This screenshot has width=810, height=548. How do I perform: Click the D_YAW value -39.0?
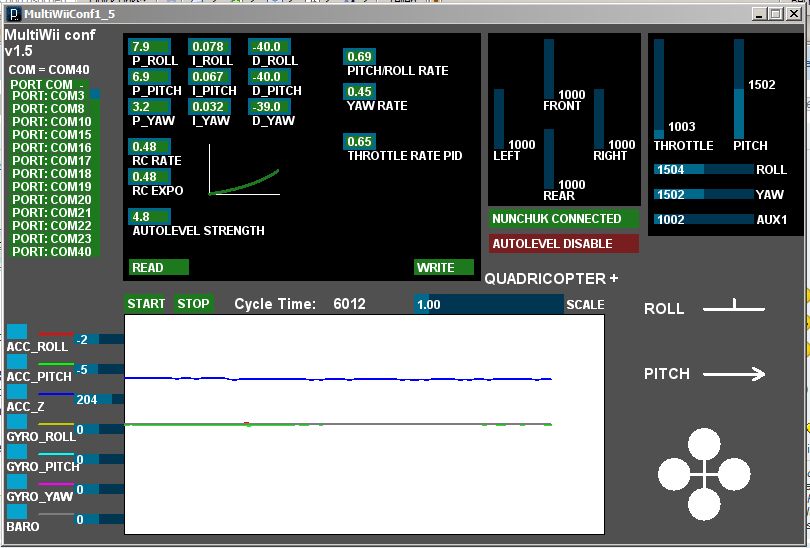pos(269,106)
